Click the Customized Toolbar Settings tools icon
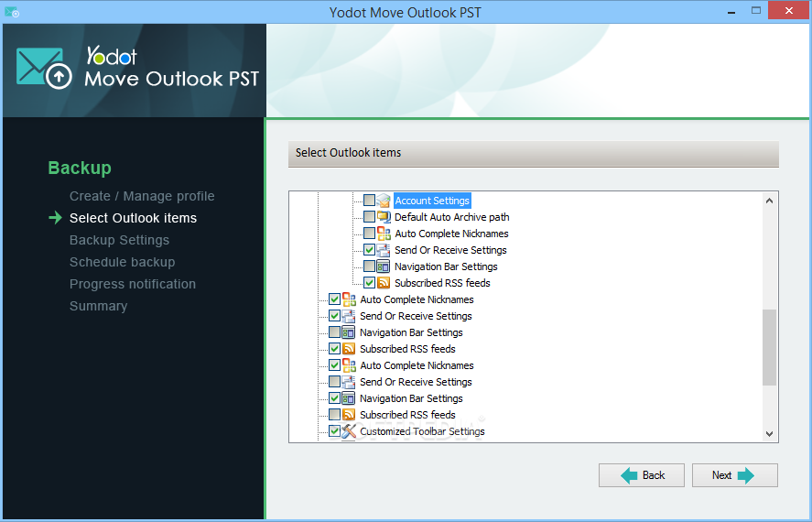812x522 pixels. (x=349, y=431)
